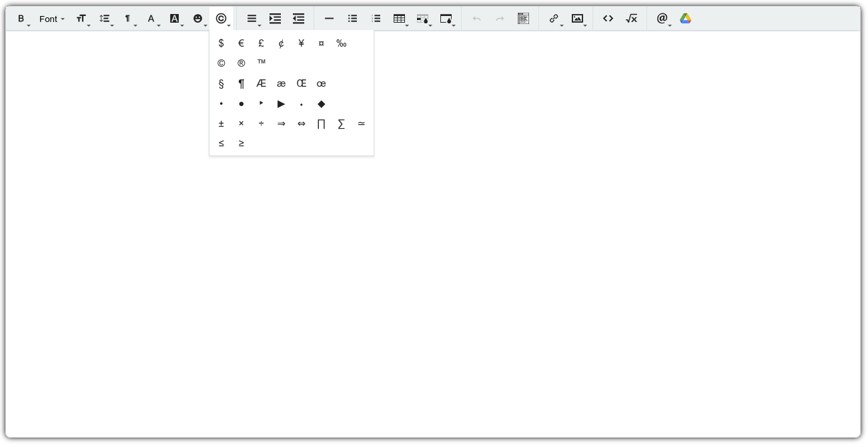Insert the summation ∑ symbol
Image resolution: width=868 pixels, height=447 pixels.
[342, 123]
